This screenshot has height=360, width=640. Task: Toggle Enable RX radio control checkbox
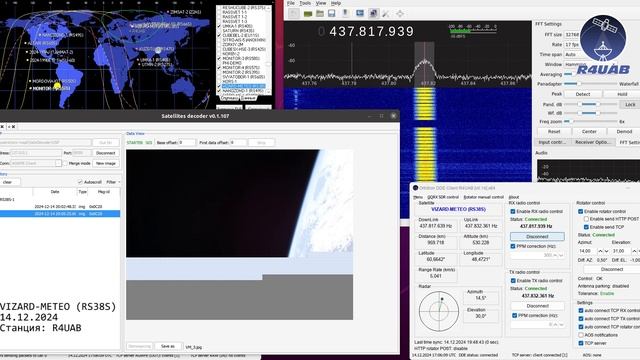coord(513,211)
